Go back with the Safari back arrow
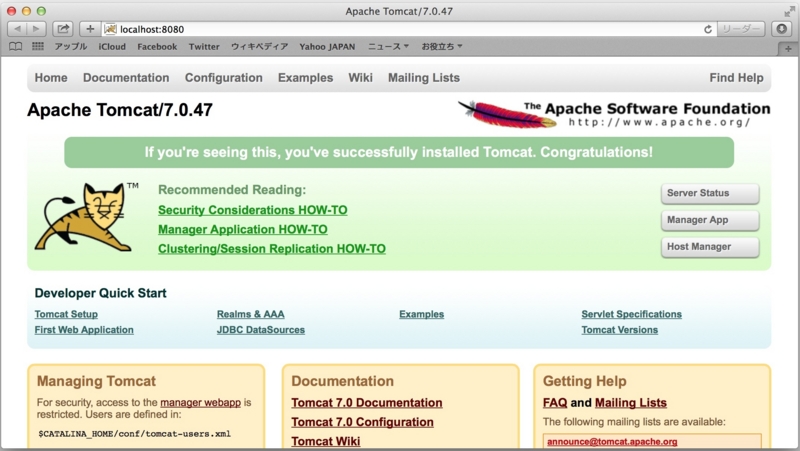The image size is (800, 451). 17,29
